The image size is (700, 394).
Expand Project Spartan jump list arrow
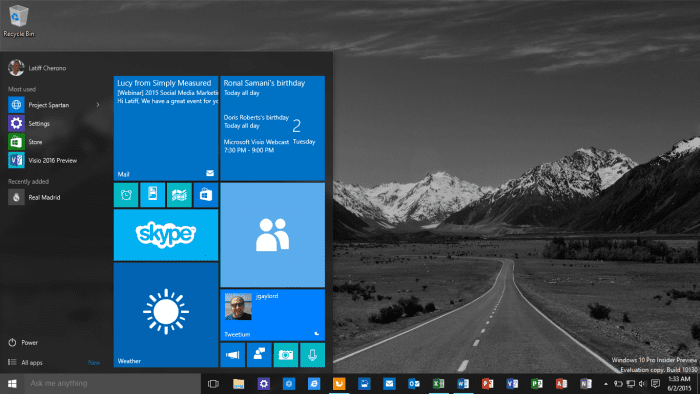(98, 105)
